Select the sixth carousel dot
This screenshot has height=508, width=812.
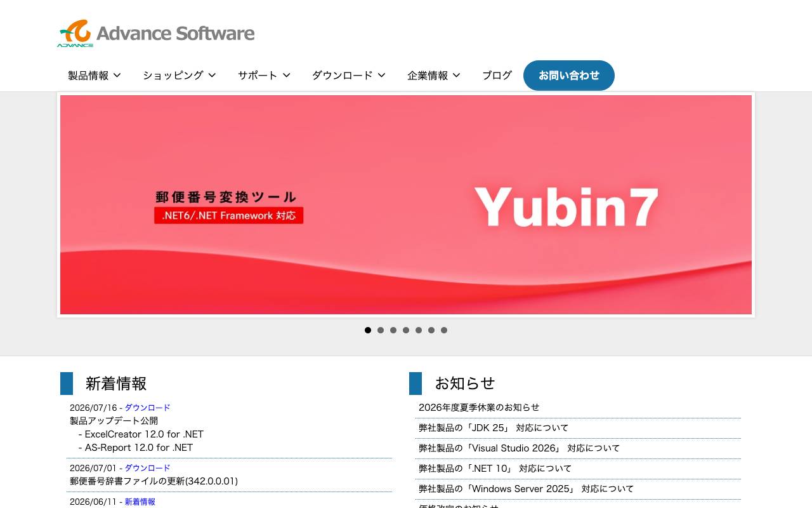pos(431,330)
